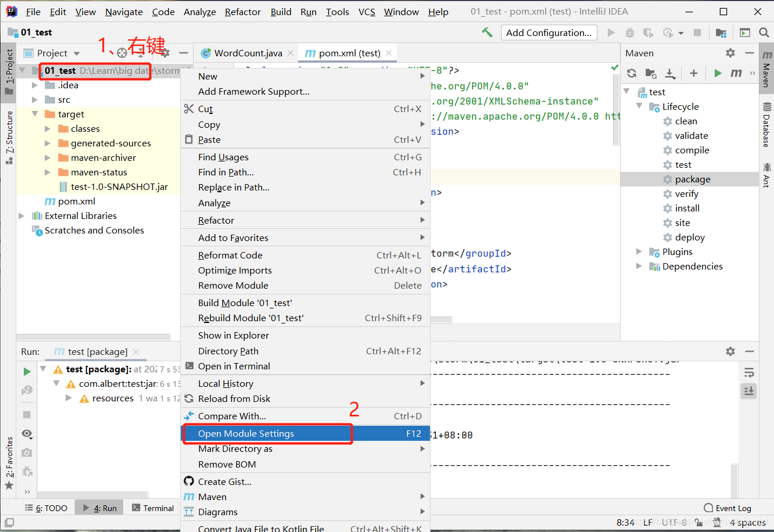This screenshot has height=532, width=774.
Task: Collapse the target folder
Action: 35,114
